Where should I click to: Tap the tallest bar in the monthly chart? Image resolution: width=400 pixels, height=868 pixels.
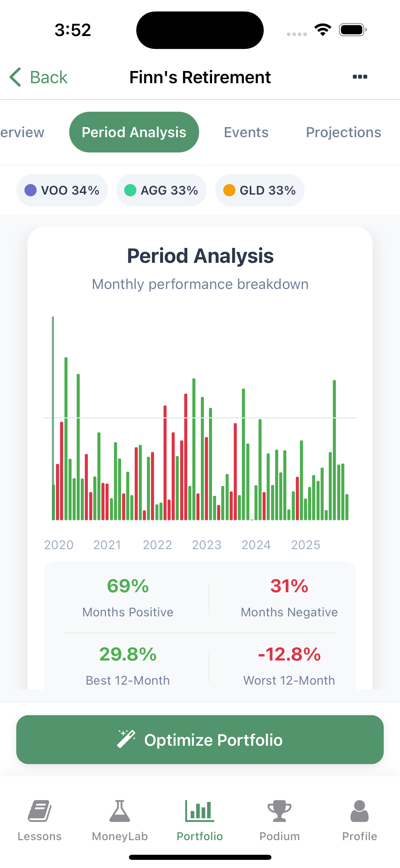pyautogui.click(x=53, y=418)
